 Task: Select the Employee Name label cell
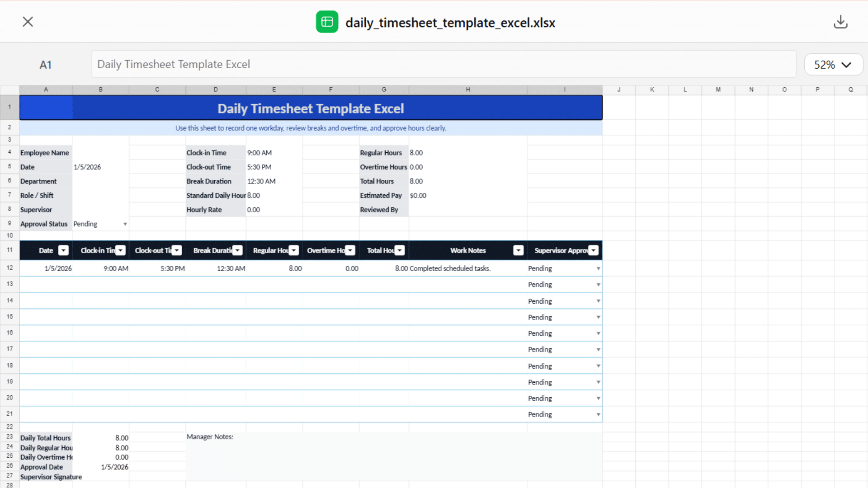pos(46,153)
